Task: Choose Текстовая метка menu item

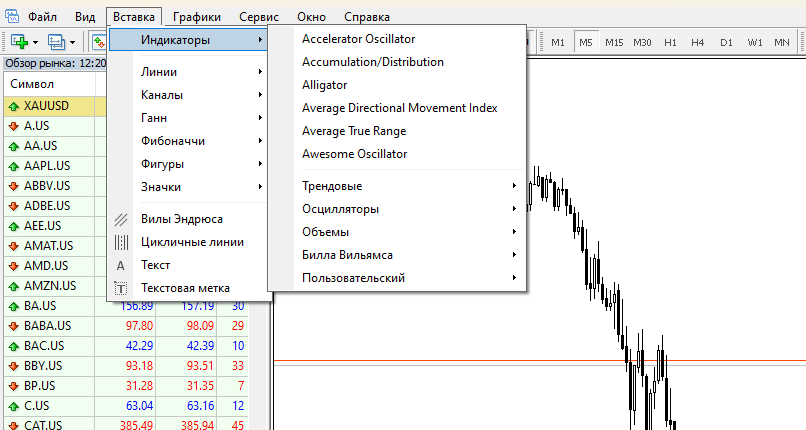Action: point(188,288)
